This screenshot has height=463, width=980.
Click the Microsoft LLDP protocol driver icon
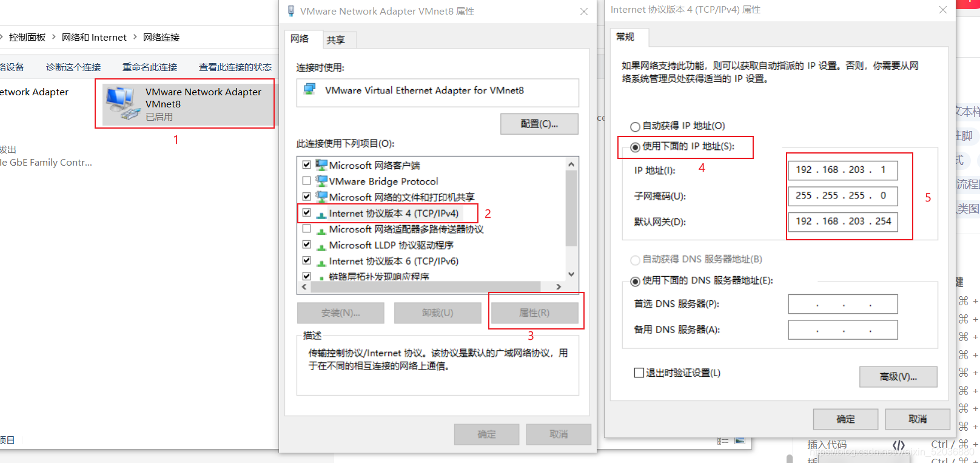pos(321,246)
